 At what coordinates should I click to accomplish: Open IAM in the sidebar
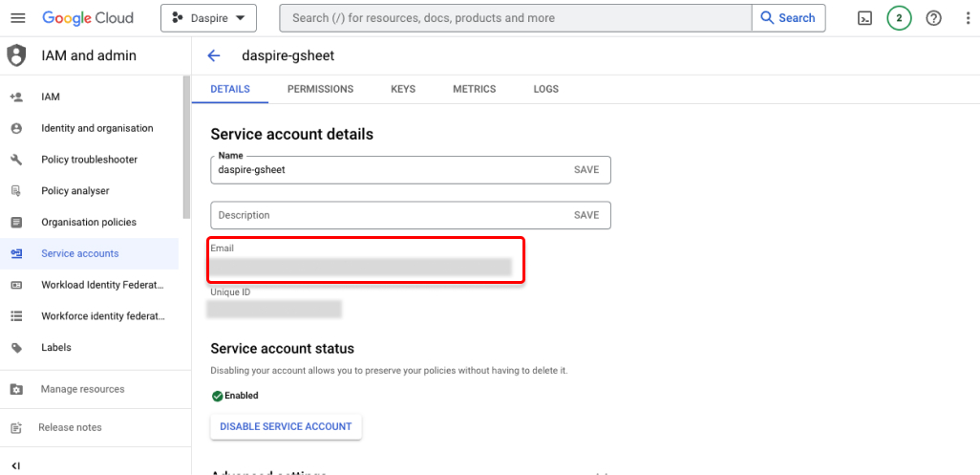(51, 97)
